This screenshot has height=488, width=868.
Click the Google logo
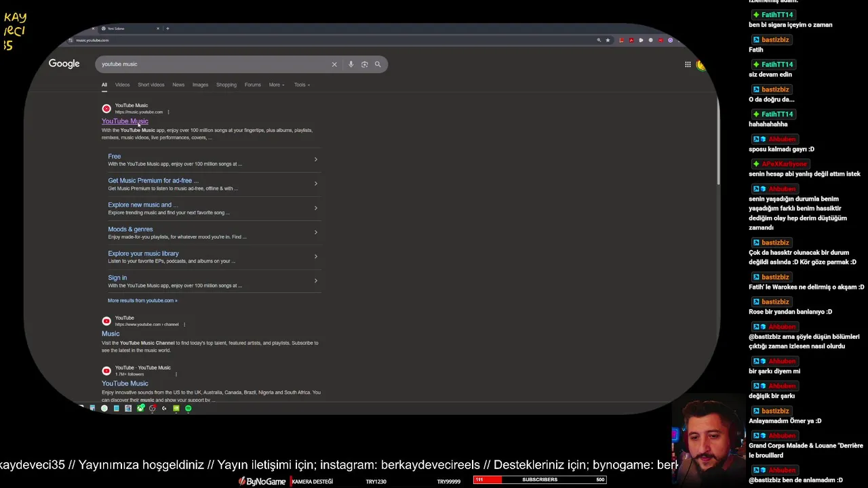[64, 64]
